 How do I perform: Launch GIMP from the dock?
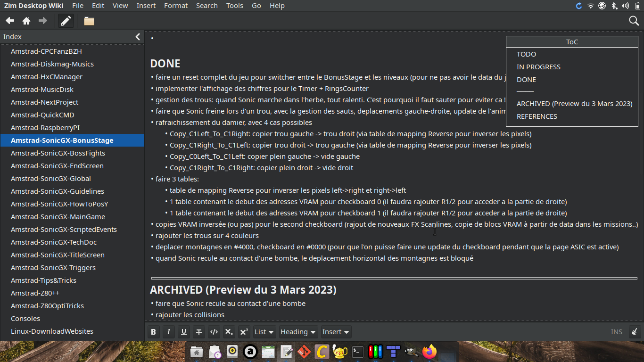[x=412, y=352]
